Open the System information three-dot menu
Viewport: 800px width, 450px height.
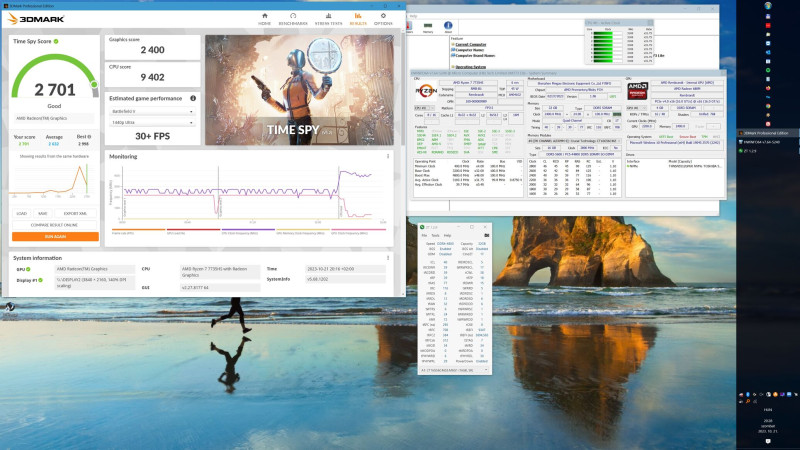(x=388, y=258)
